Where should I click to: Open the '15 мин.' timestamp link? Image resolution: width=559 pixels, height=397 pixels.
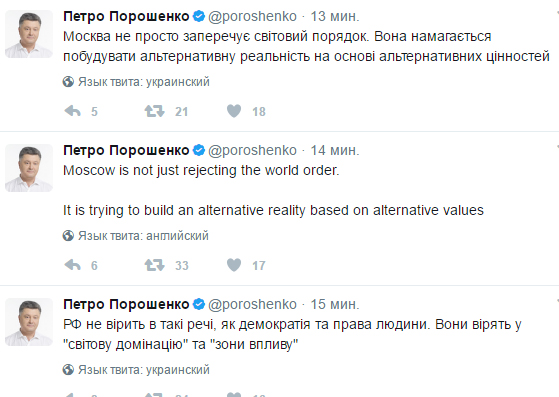335,304
